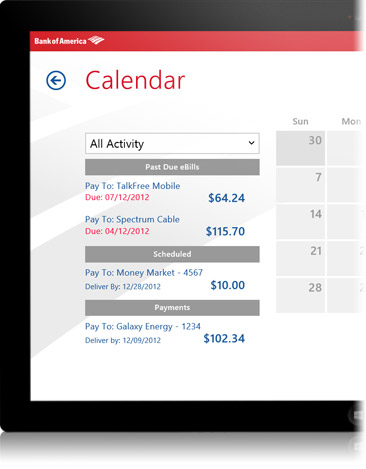Select the Scheduled section header
The height and width of the screenshot is (469, 366).
[x=172, y=254]
